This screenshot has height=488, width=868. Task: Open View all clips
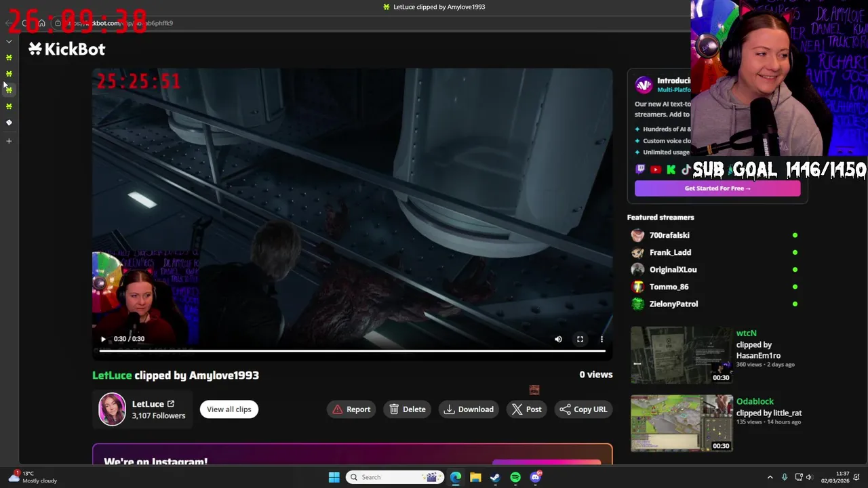pos(229,409)
